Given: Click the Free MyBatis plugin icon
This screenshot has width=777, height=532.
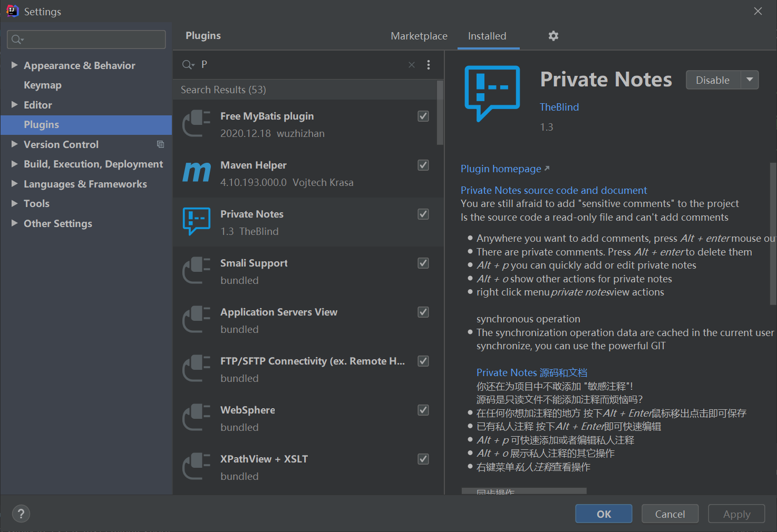Looking at the screenshot, I should [x=197, y=123].
